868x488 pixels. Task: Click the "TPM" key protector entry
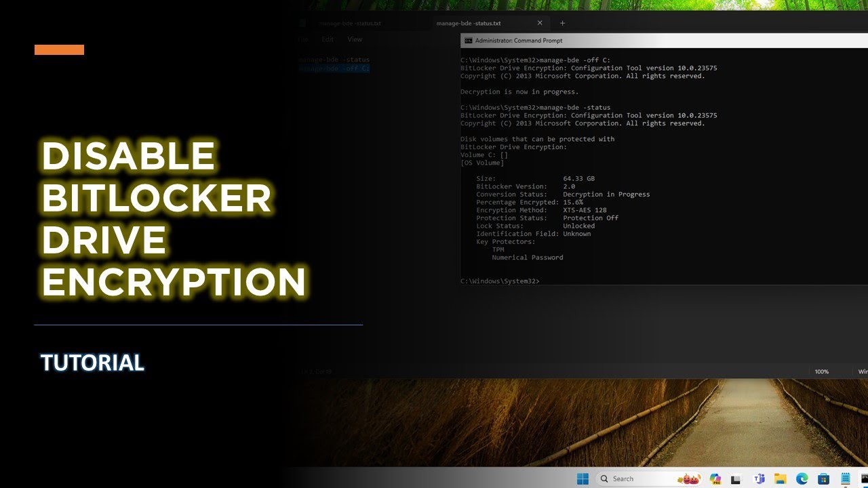click(x=498, y=249)
